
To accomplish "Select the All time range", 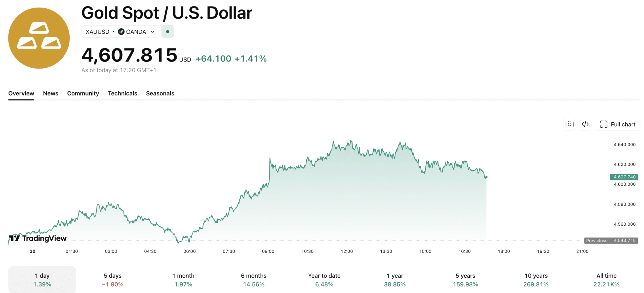I will 606,279.
